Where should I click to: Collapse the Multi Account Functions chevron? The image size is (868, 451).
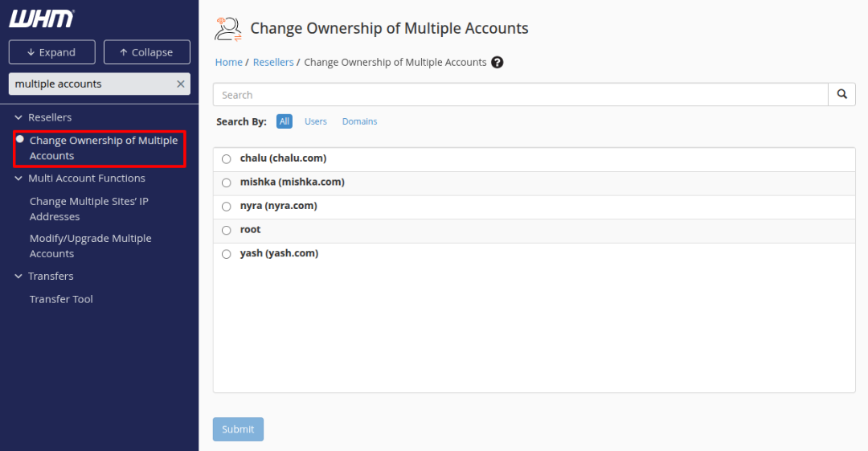[18, 178]
